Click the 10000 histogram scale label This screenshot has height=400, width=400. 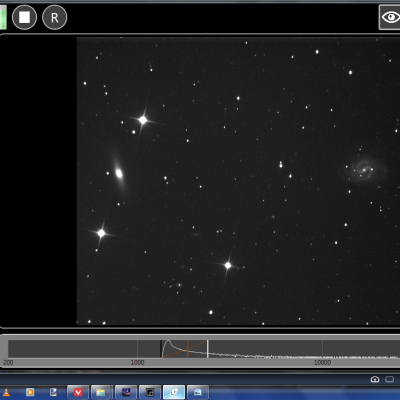(322, 362)
